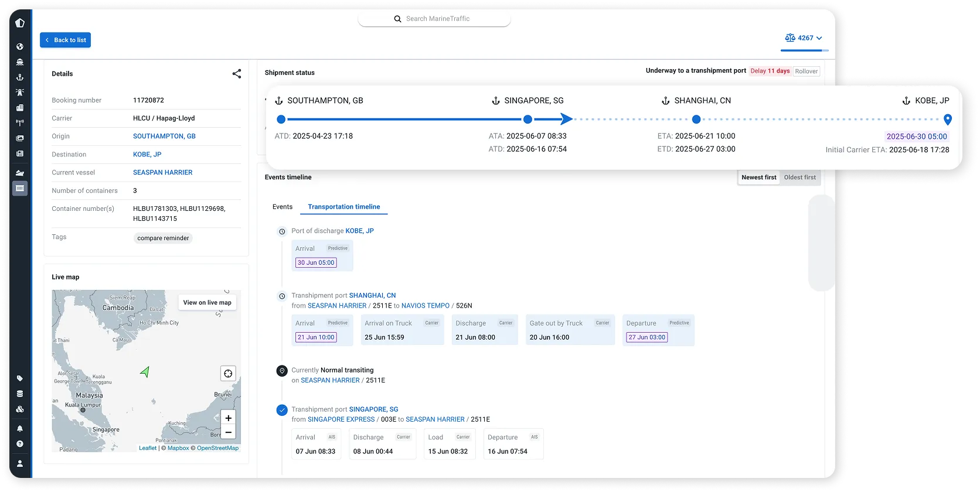Click the Back to list button
The width and height of the screenshot is (980, 492).
[x=65, y=40]
